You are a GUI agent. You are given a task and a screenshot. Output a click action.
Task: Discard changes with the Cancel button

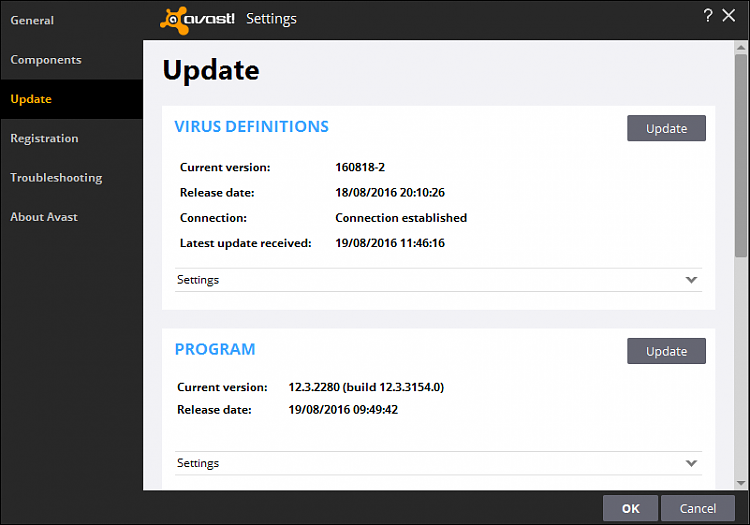click(698, 508)
